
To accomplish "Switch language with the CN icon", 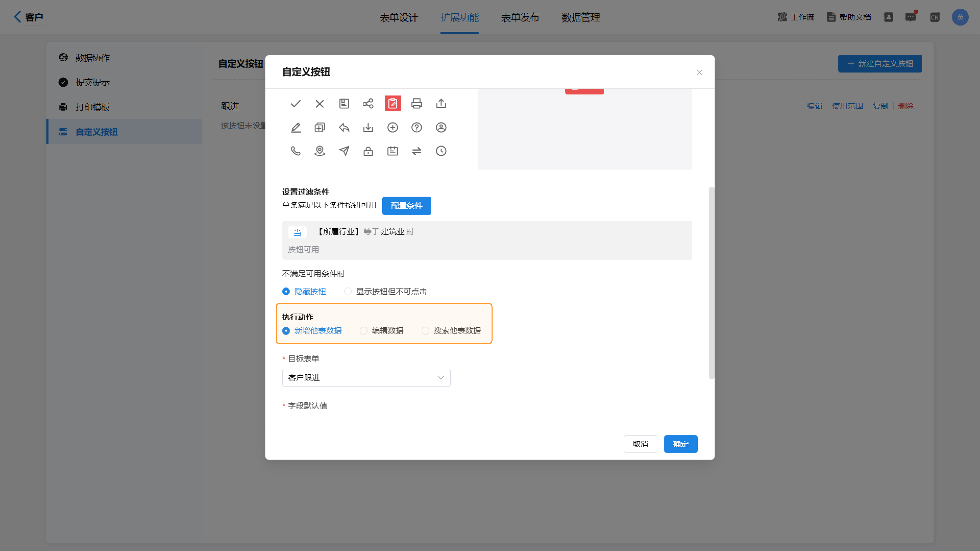I will click(935, 17).
